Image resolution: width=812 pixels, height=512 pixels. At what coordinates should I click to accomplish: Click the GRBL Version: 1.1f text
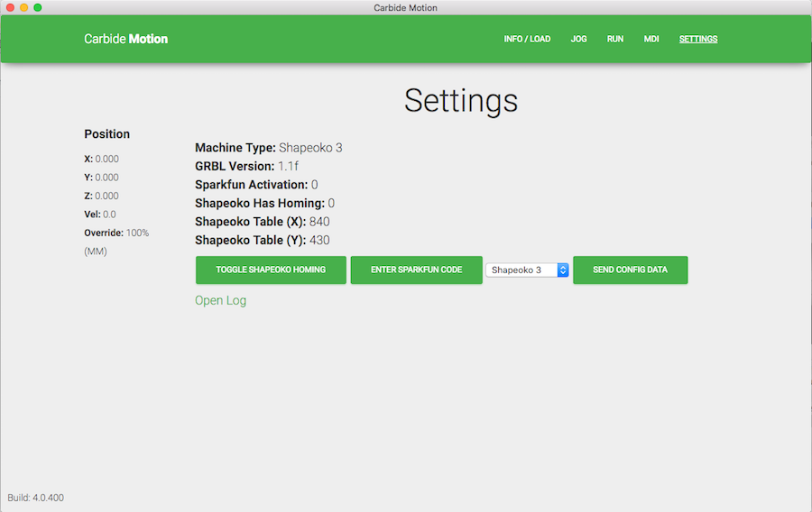tap(246, 166)
